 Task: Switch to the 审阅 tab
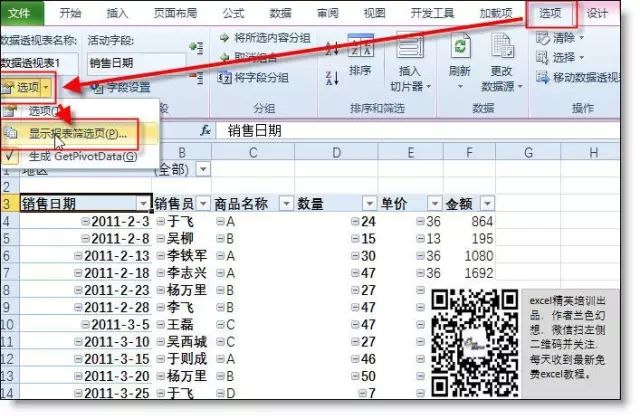[328, 13]
